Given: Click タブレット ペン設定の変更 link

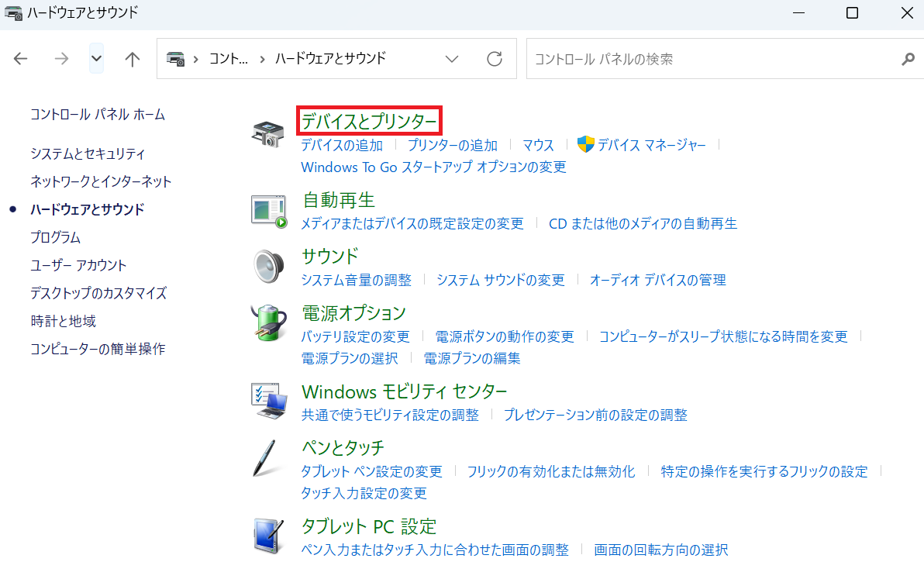Looking at the screenshot, I should coord(372,471).
